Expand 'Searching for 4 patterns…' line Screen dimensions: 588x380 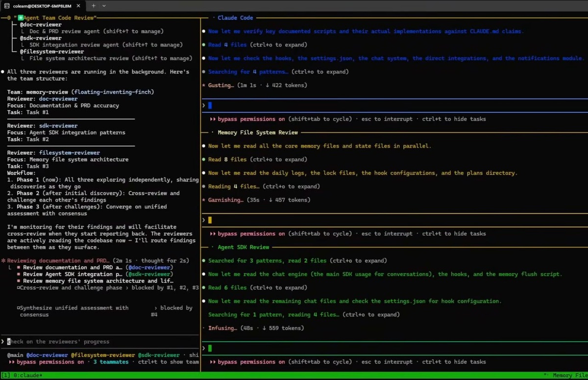click(x=278, y=72)
